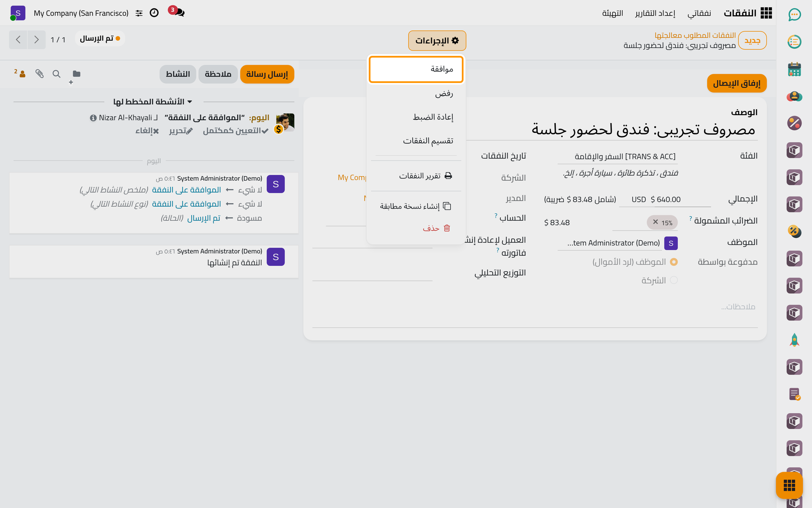
Task: Choose رفض from the actions menu
Action: click(x=416, y=93)
